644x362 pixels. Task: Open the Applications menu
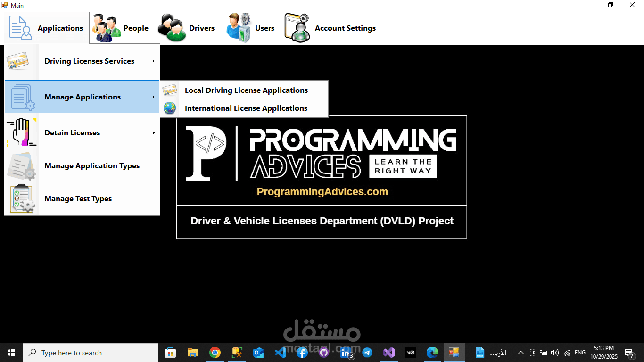point(47,28)
